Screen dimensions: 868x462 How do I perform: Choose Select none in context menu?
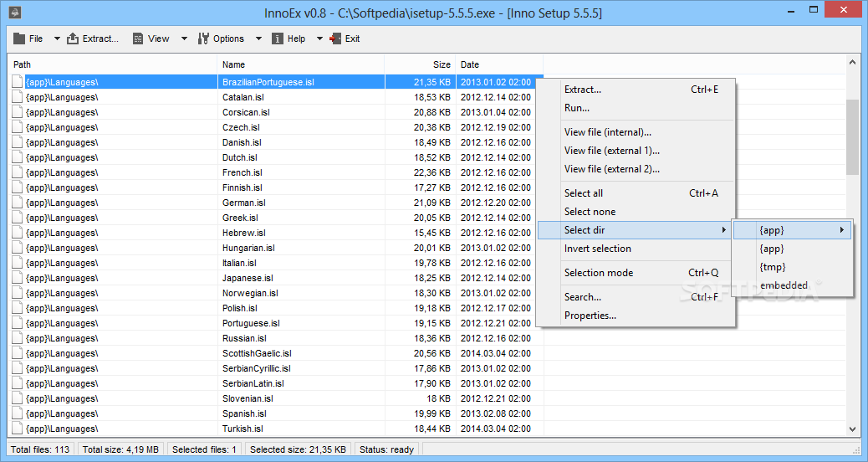click(x=636, y=211)
